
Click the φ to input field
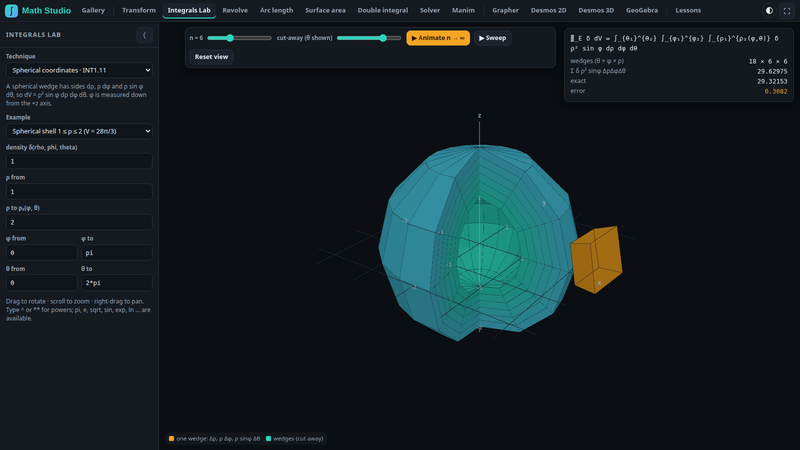click(117, 253)
